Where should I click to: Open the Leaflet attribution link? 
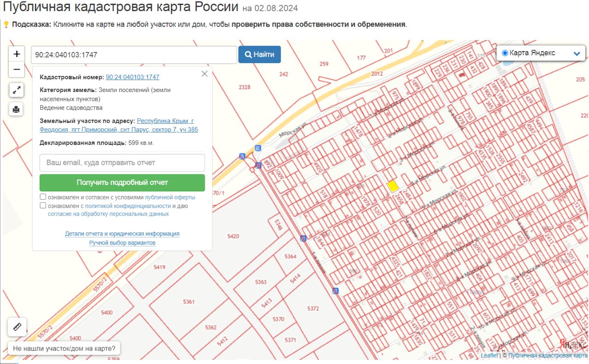pos(489,355)
